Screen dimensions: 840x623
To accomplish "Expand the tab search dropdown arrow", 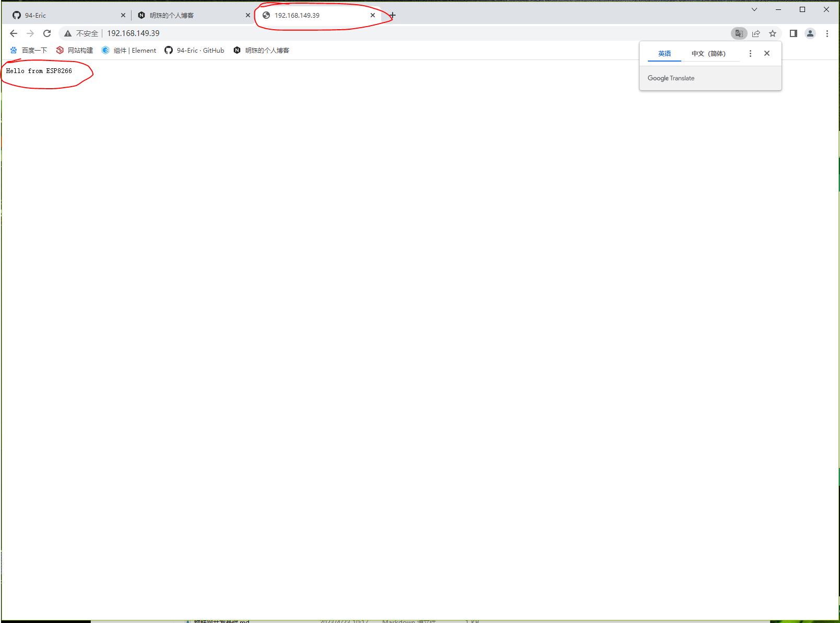I will click(754, 9).
